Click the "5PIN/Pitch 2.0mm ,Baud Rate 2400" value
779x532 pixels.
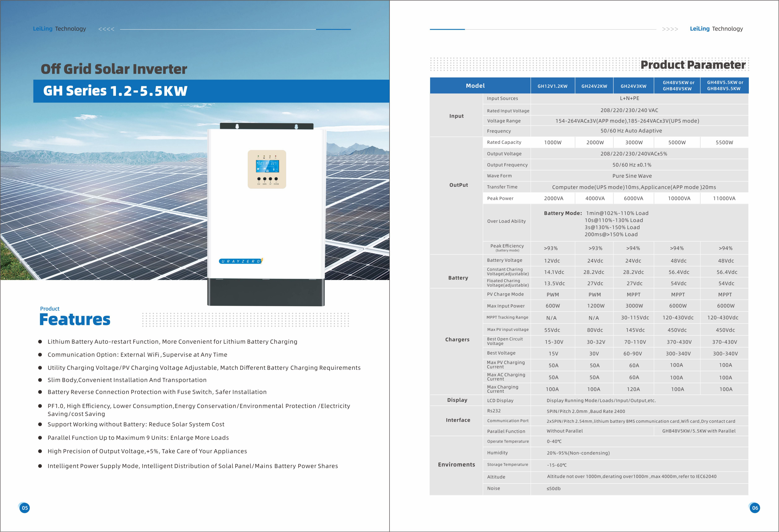pyautogui.click(x=586, y=411)
